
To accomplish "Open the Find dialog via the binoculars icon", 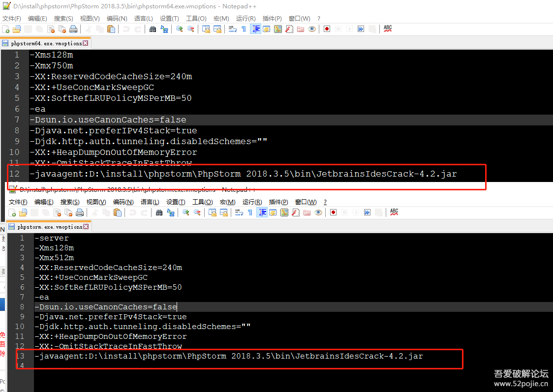I will click(153, 29).
